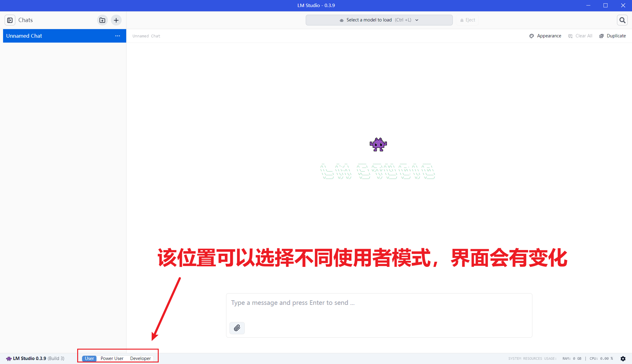Click the Chats heading label
Screen dimensions: 632x364
click(x=25, y=20)
